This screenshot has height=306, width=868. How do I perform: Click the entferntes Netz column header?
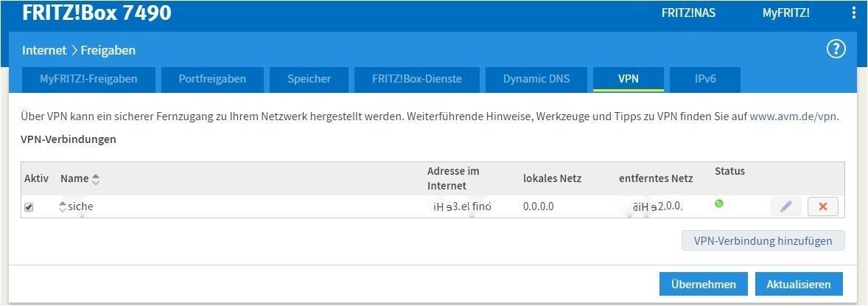pyautogui.click(x=656, y=178)
